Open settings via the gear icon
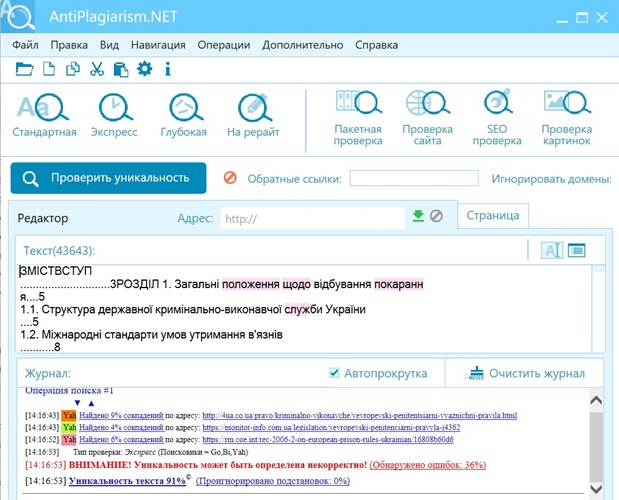This screenshot has height=500, width=619. 144,69
